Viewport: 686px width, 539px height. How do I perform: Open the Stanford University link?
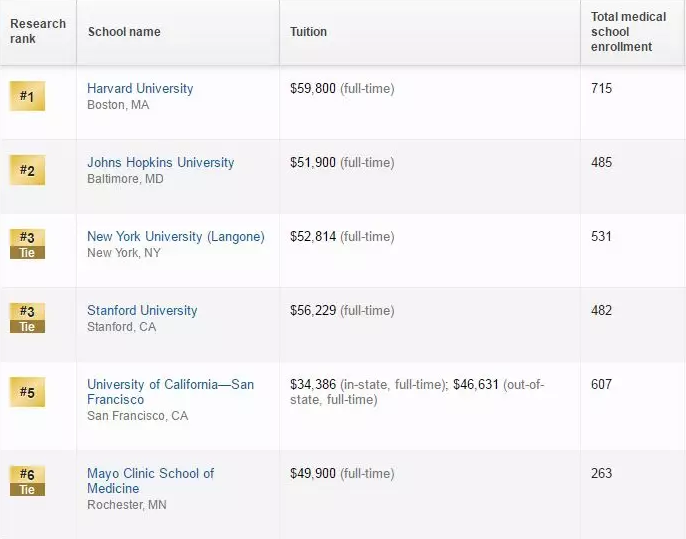[x=142, y=310]
